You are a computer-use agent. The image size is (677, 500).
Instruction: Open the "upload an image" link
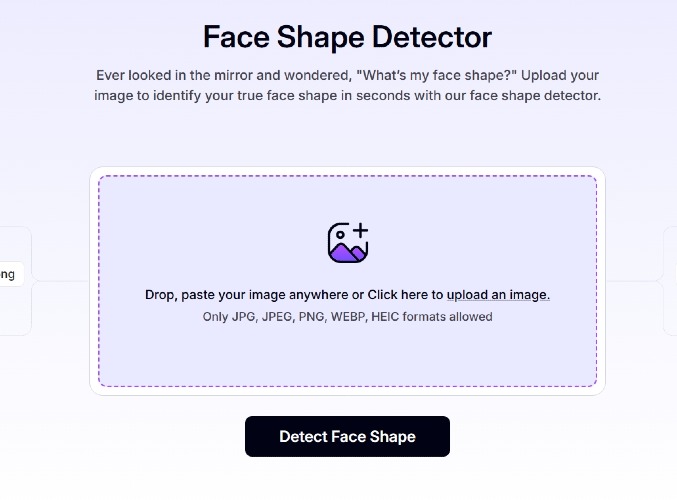click(498, 295)
